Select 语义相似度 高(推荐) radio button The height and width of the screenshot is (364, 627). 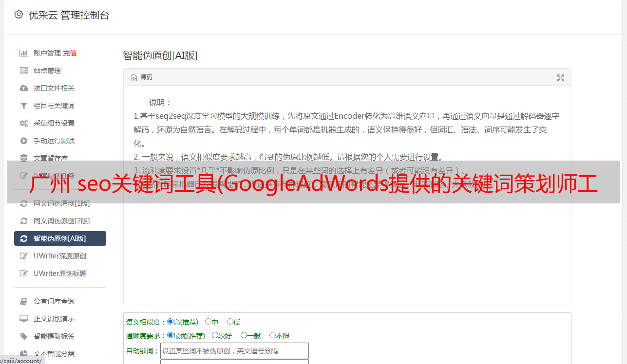pyautogui.click(x=170, y=322)
